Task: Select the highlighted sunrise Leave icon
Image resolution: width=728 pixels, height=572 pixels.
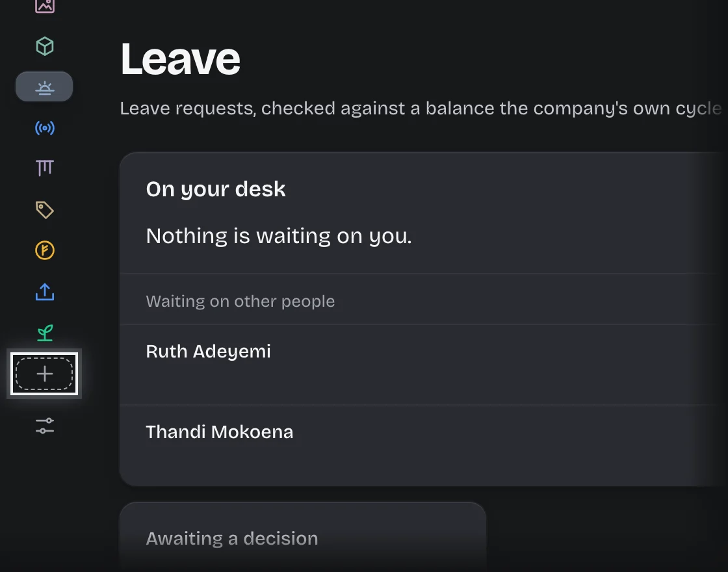Action: tap(45, 87)
